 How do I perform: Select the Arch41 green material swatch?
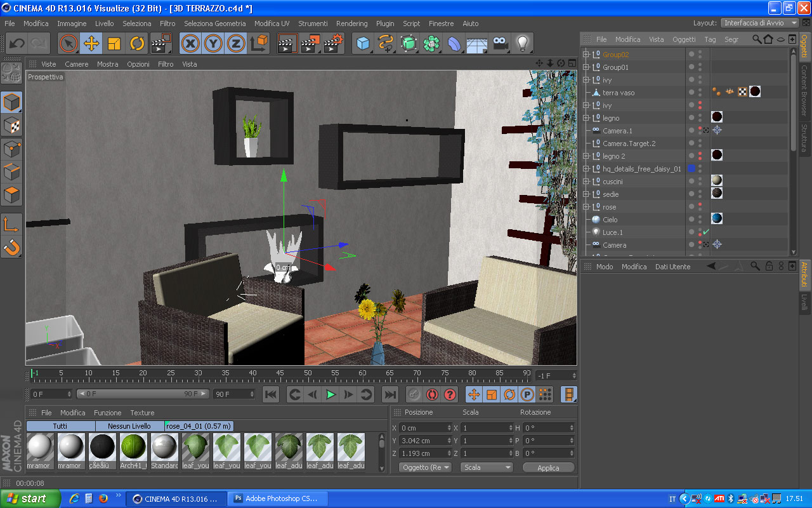133,451
